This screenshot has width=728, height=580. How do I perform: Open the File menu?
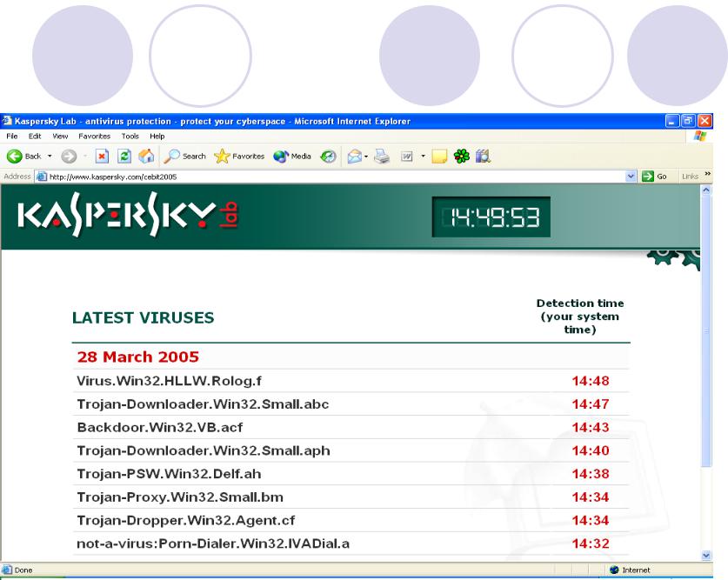[12, 136]
